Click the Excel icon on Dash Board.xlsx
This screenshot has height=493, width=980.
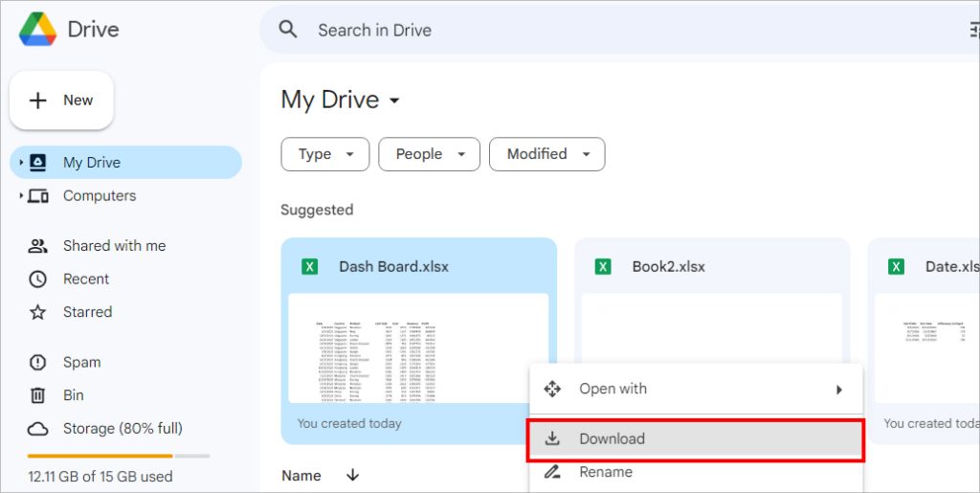(x=309, y=267)
